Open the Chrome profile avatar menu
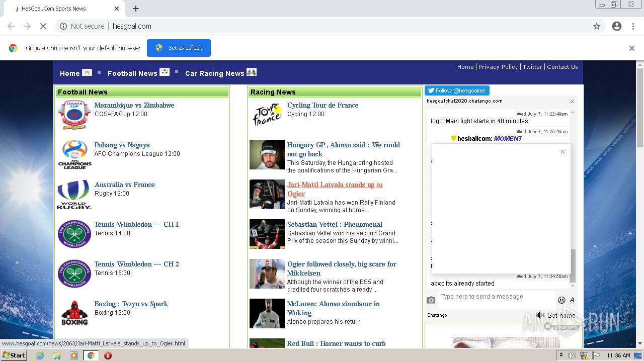 coord(617,26)
